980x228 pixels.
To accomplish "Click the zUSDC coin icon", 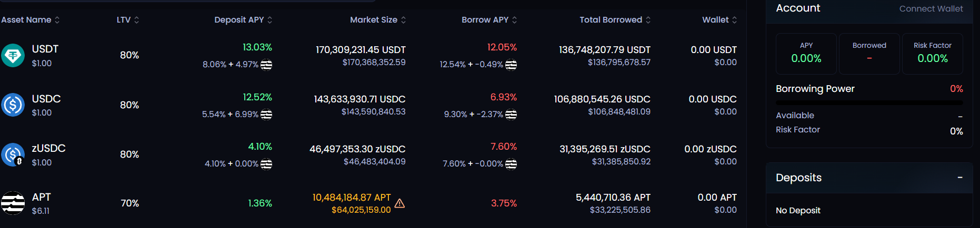I will [13, 155].
